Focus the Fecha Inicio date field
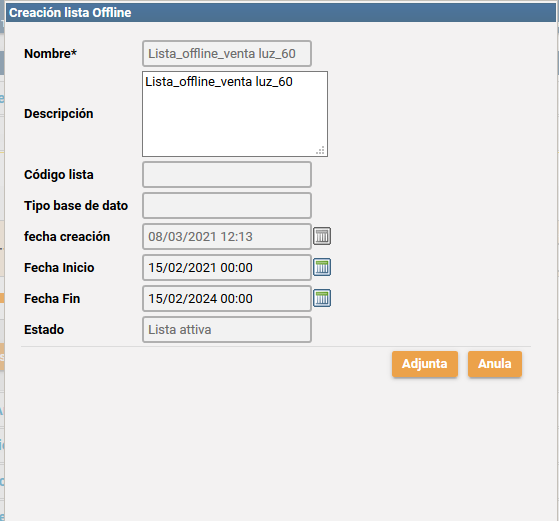Viewport: 559px width, 521px height. [227, 267]
